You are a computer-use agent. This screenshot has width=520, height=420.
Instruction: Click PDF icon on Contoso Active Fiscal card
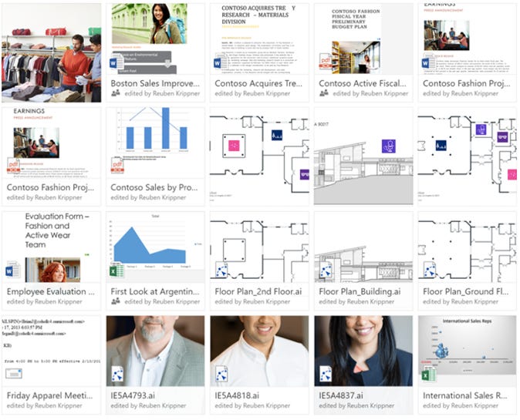(326, 62)
